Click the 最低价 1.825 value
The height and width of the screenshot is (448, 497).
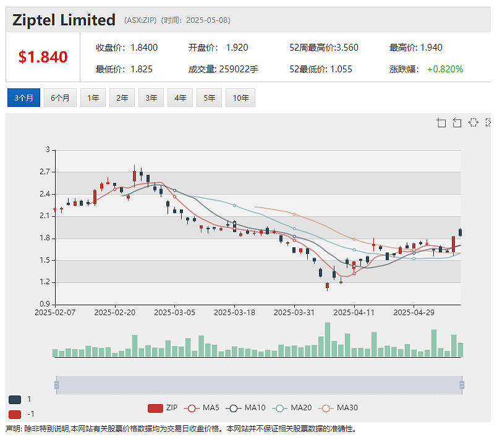pos(142,69)
